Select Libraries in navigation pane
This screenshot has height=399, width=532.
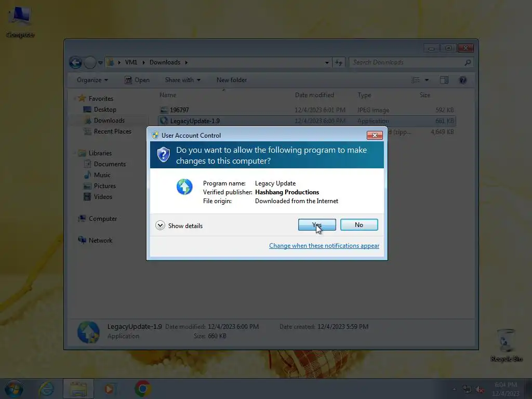tap(100, 153)
